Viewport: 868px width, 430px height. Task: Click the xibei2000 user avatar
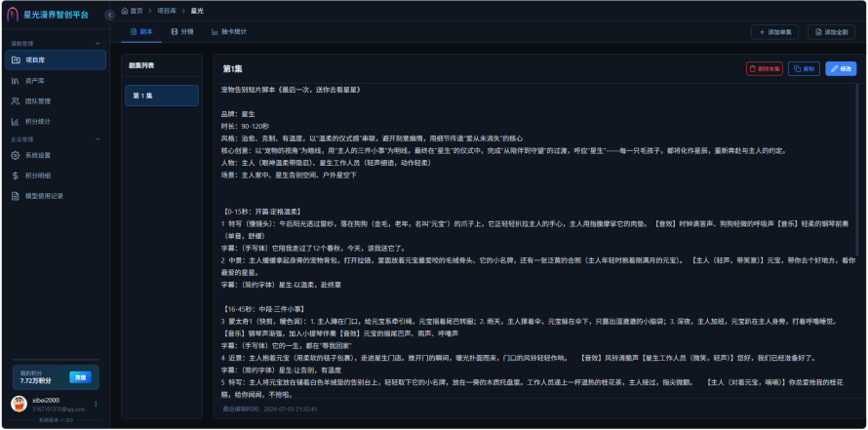coord(19,404)
